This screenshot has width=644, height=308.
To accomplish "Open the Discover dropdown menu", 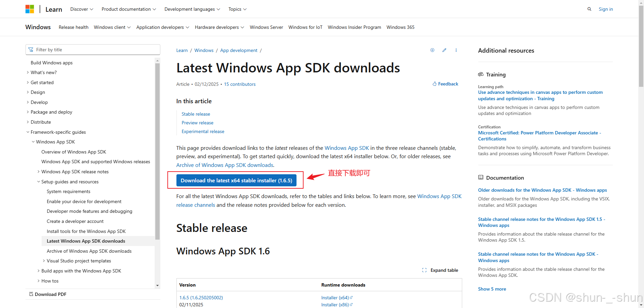I will (x=82, y=9).
